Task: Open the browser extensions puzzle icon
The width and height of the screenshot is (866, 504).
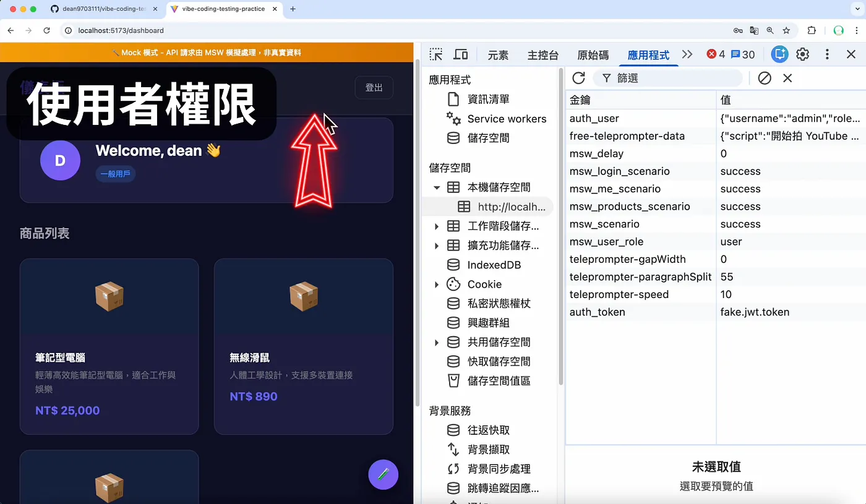Action: (812, 30)
